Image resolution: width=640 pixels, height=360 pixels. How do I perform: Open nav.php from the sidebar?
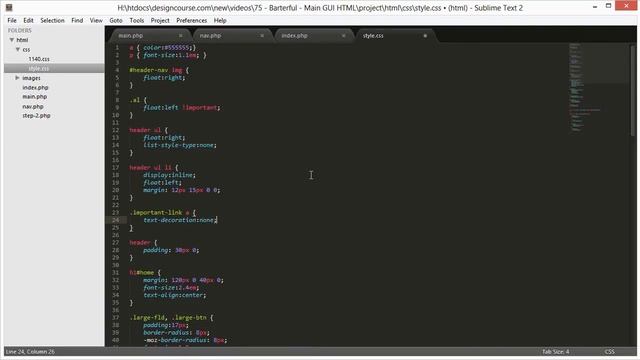point(33,107)
